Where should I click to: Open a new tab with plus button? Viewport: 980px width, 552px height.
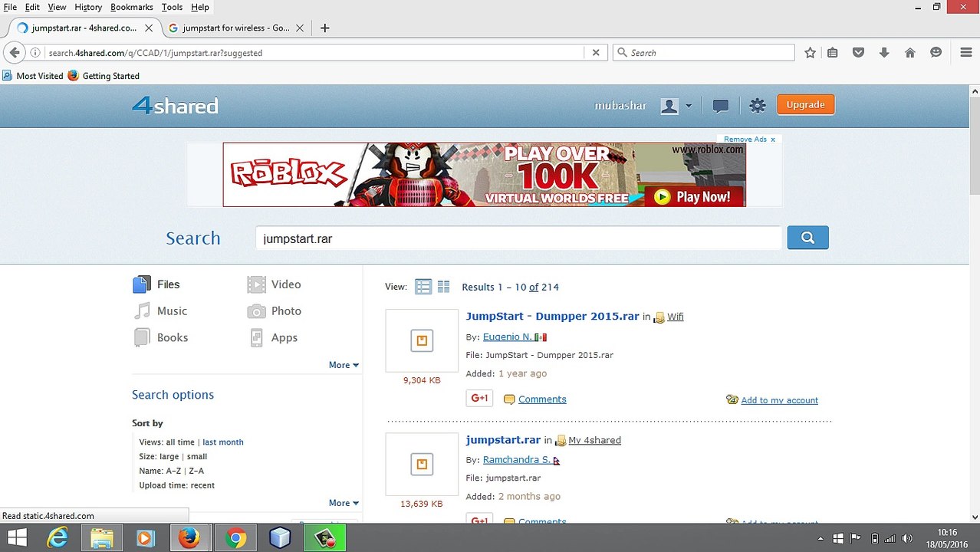point(324,28)
